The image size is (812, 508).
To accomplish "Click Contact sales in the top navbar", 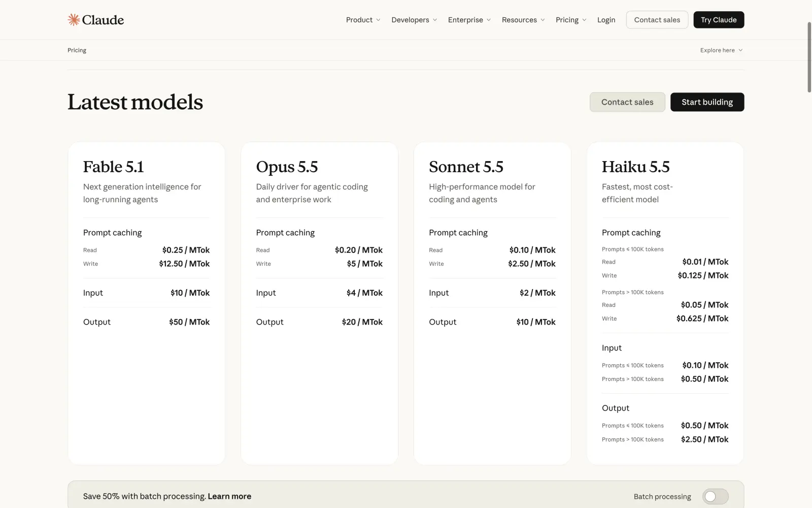I will click(x=657, y=20).
